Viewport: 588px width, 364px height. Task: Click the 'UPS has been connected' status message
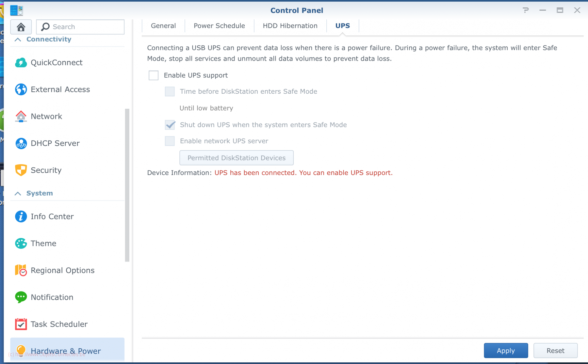[303, 173]
